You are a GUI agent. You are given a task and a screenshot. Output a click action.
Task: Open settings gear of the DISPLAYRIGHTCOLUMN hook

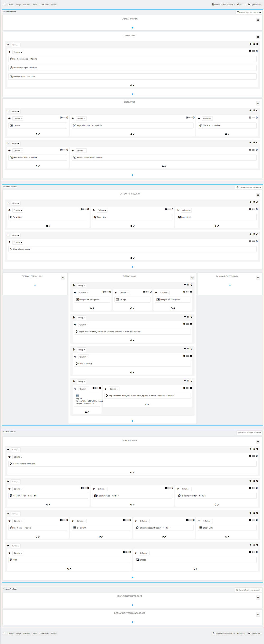coord(258,278)
